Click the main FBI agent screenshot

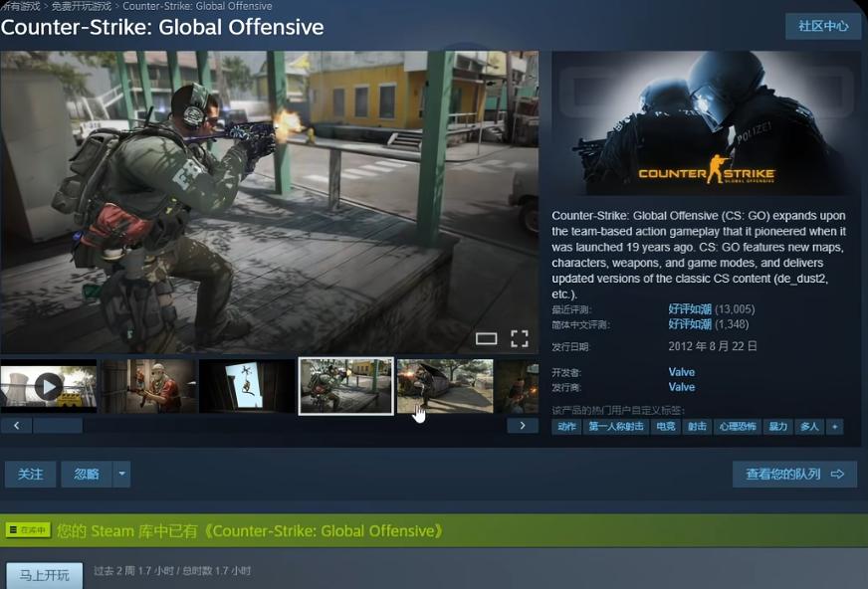point(269,202)
